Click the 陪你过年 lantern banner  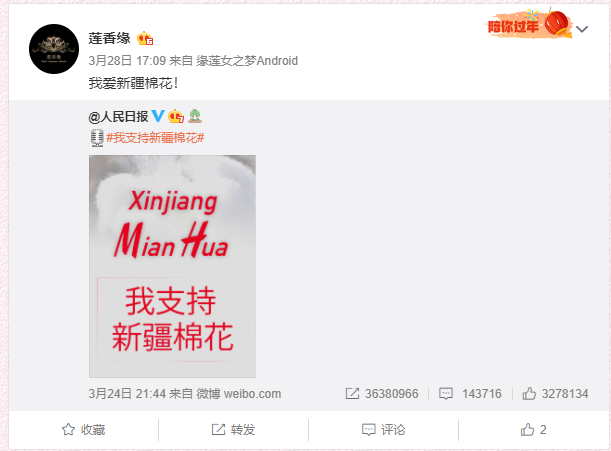click(530, 24)
